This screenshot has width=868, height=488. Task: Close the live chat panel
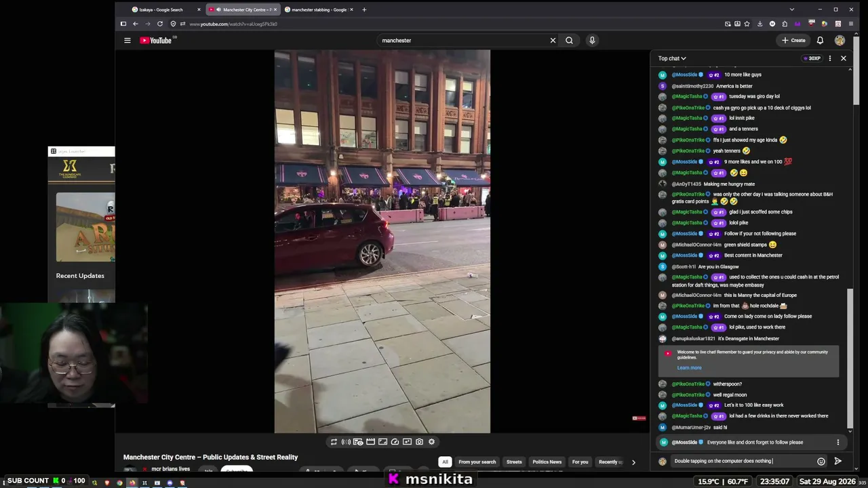click(x=844, y=58)
